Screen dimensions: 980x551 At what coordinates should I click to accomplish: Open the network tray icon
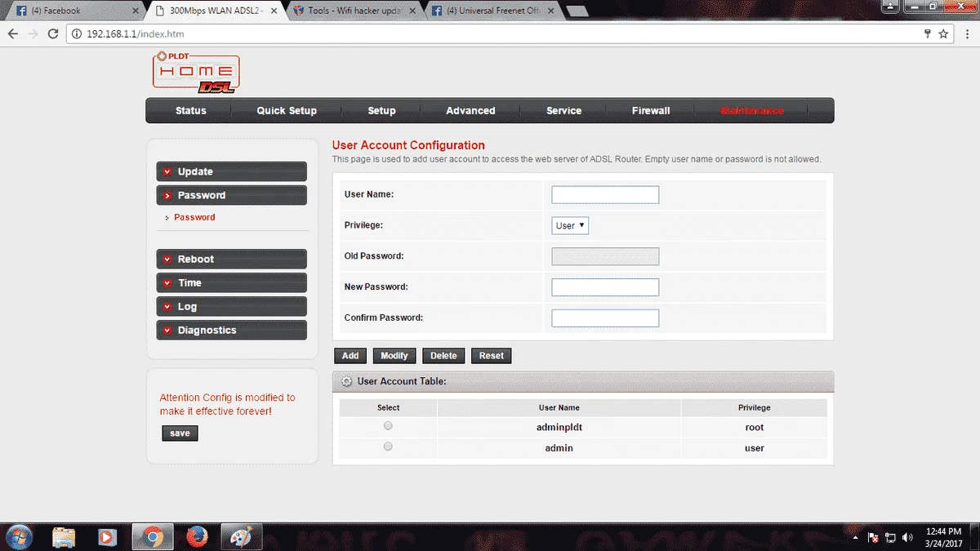tap(891, 538)
